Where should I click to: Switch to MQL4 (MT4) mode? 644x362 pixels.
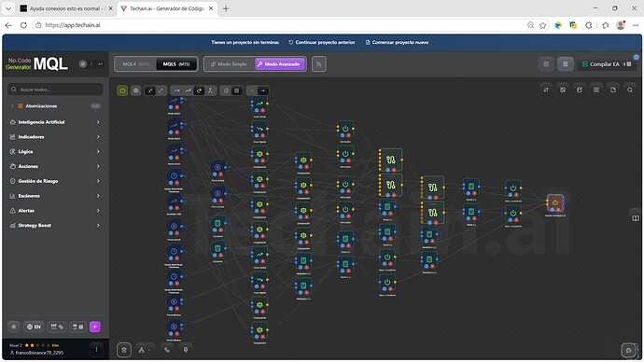point(136,64)
